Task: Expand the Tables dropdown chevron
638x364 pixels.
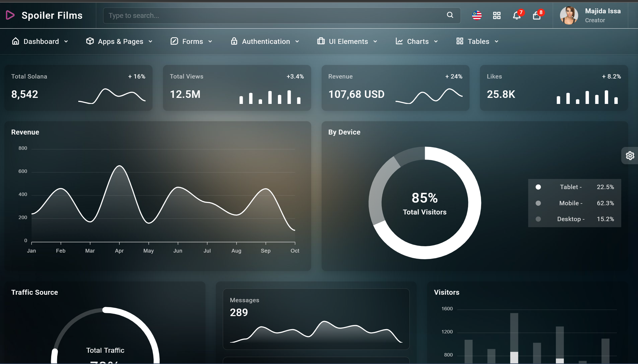Action: (497, 42)
